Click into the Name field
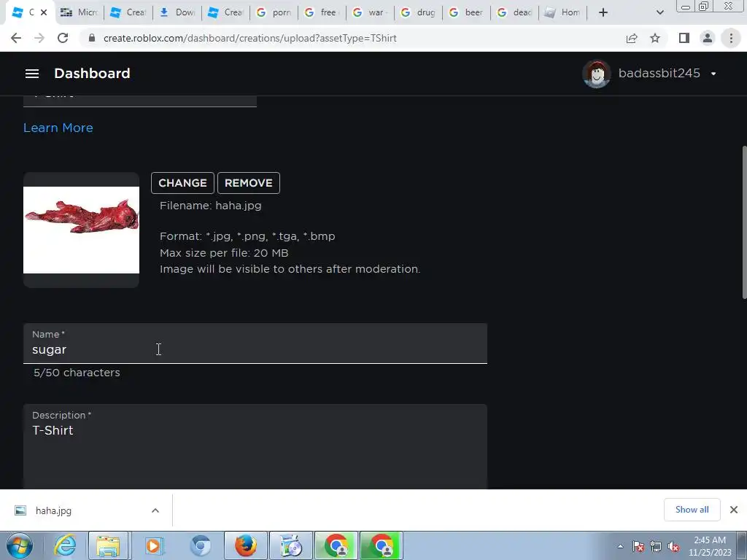Viewport: 747px width, 560px height. tap(255, 343)
